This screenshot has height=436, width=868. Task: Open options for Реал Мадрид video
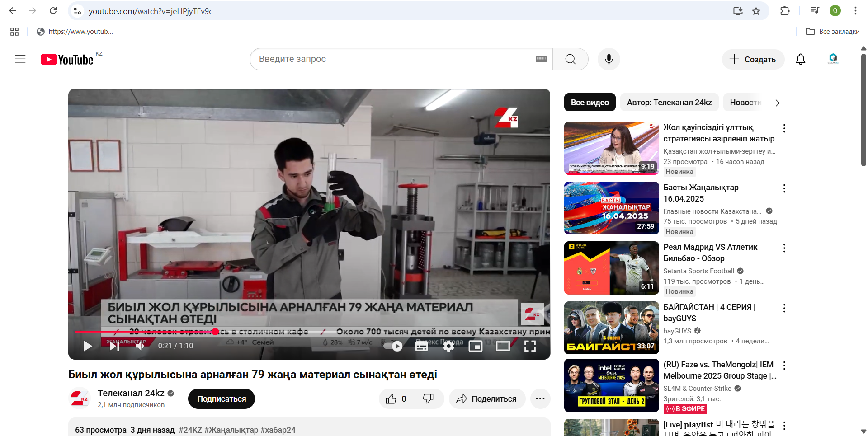pyautogui.click(x=784, y=248)
